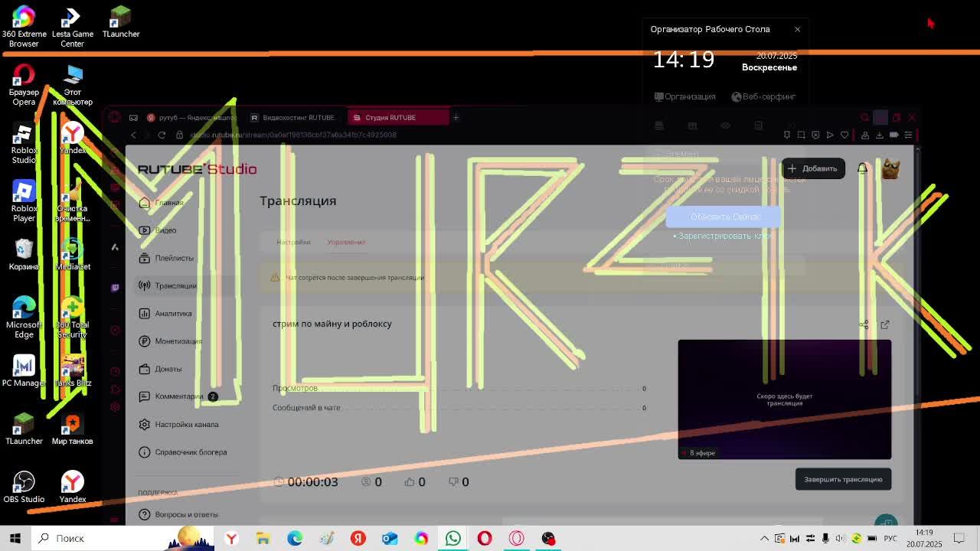
Task: Open Комментарии section with badge
Action: pos(178,396)
